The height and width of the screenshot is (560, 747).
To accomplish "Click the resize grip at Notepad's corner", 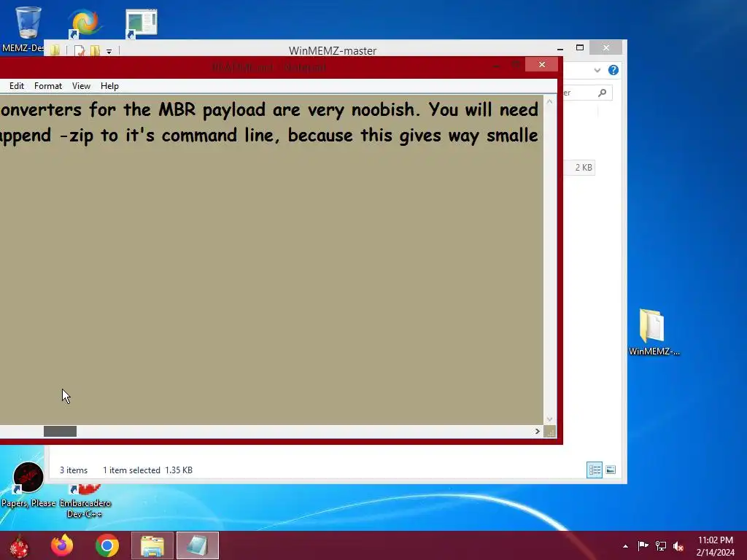I will point(550,432).
